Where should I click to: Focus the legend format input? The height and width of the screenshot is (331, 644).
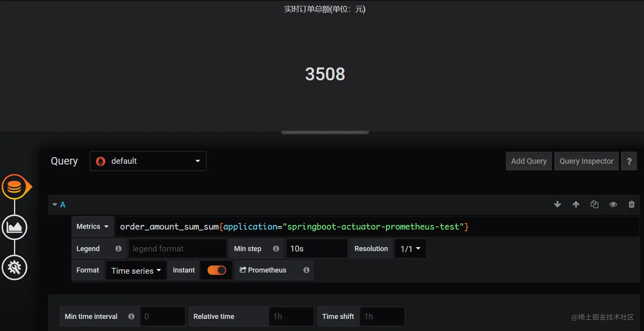pyautogui.click(x=177, y=249)
